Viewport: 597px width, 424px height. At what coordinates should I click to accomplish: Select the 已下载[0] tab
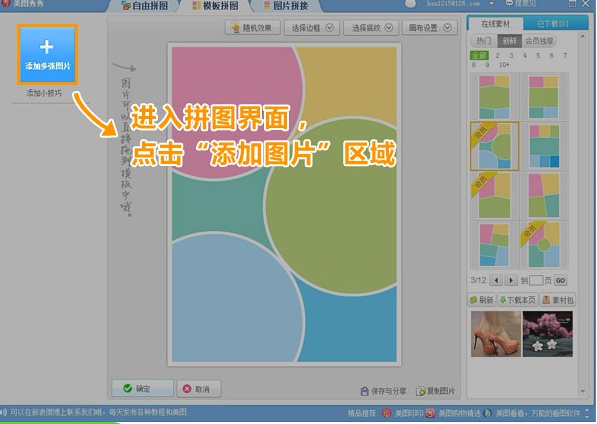click(552, 24)
